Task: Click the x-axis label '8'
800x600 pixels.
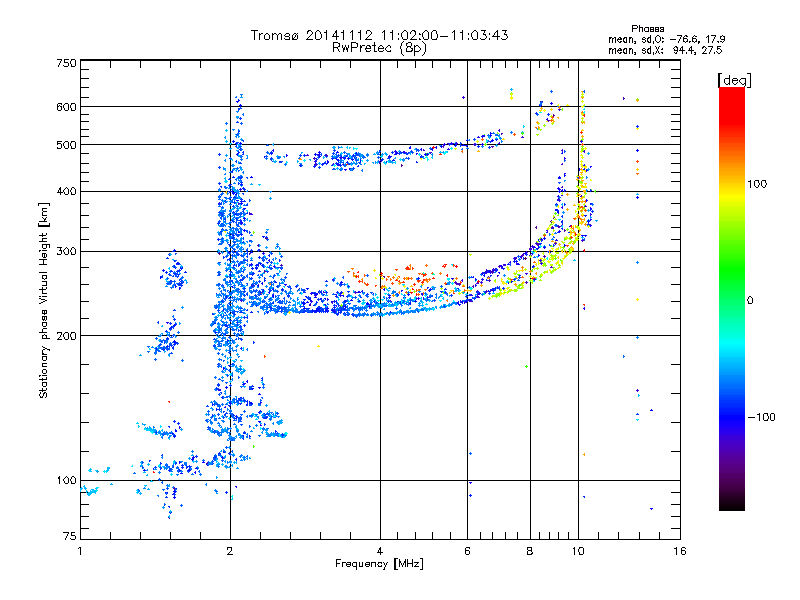Action: (x=530, y=551)
